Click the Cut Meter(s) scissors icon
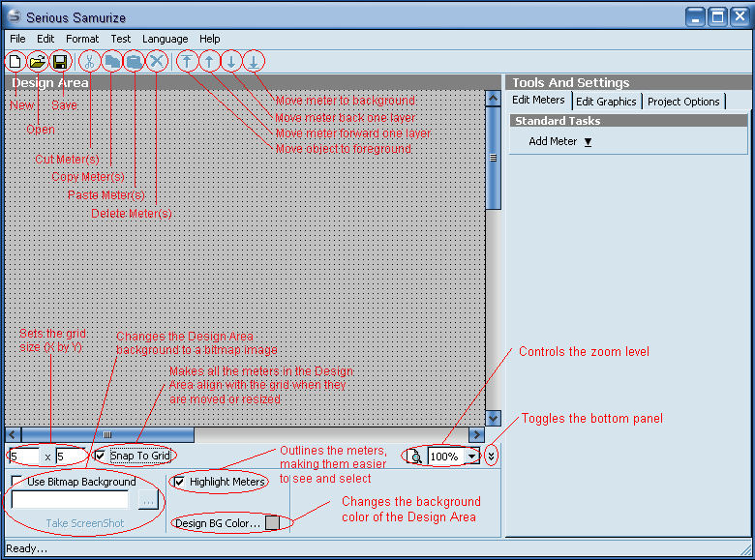This screenshot has height=560, width=755. (x=90, y=62)
